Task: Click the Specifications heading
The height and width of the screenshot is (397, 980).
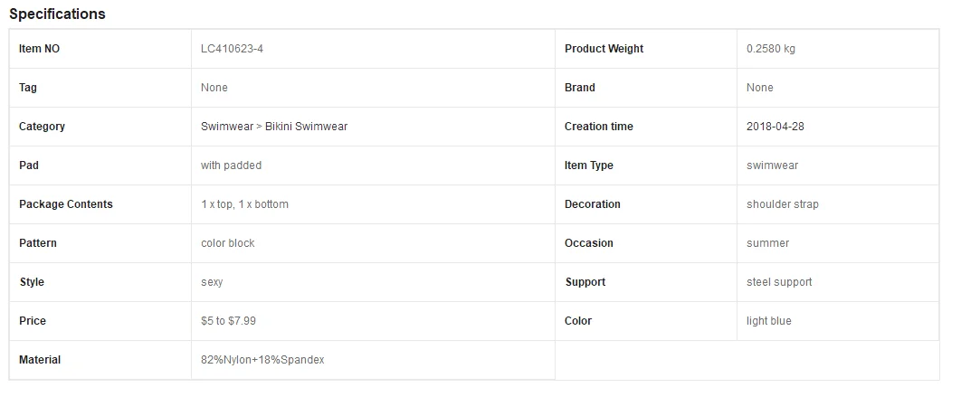Action: click(57, 14)
